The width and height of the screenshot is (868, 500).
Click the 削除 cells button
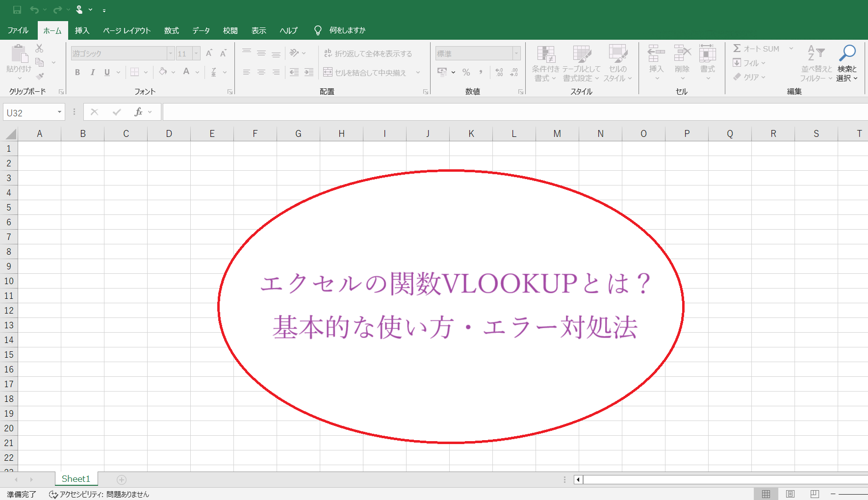[x=682, y=64]
